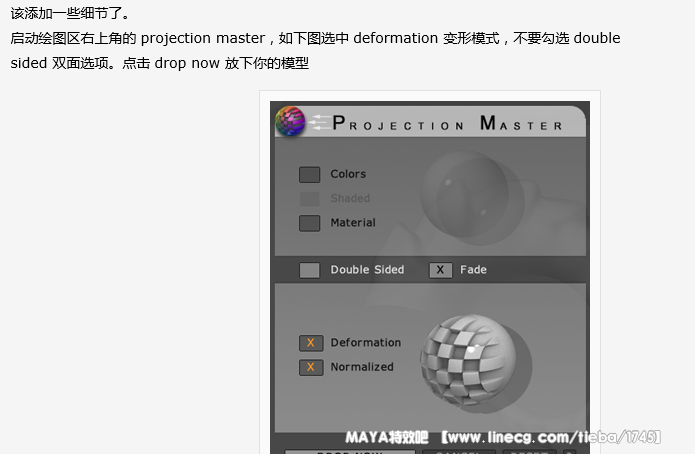Click the Deformation label text
695x454 pixels.
coord(366,343)
